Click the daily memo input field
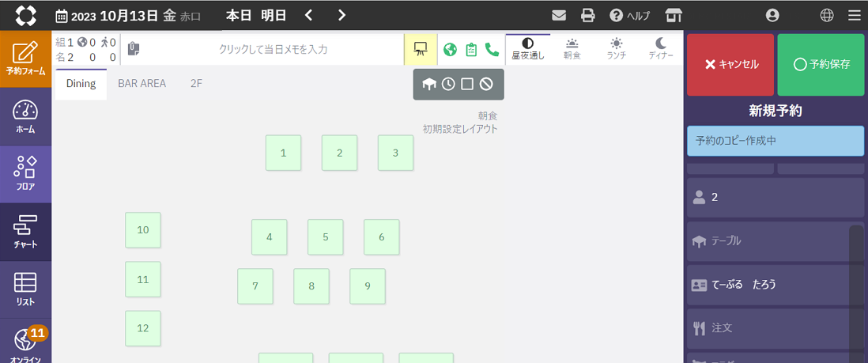 coord(273,50)
